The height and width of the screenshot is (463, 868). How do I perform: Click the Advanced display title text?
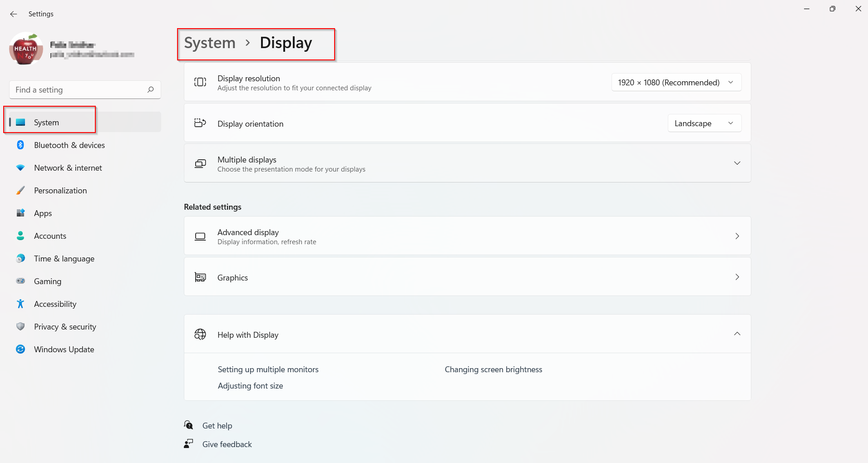[x=248, y=232]
